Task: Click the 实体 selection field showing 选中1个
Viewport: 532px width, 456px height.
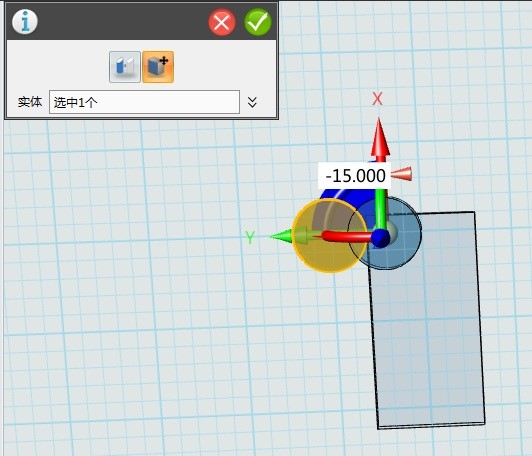Action: point(144,102)
